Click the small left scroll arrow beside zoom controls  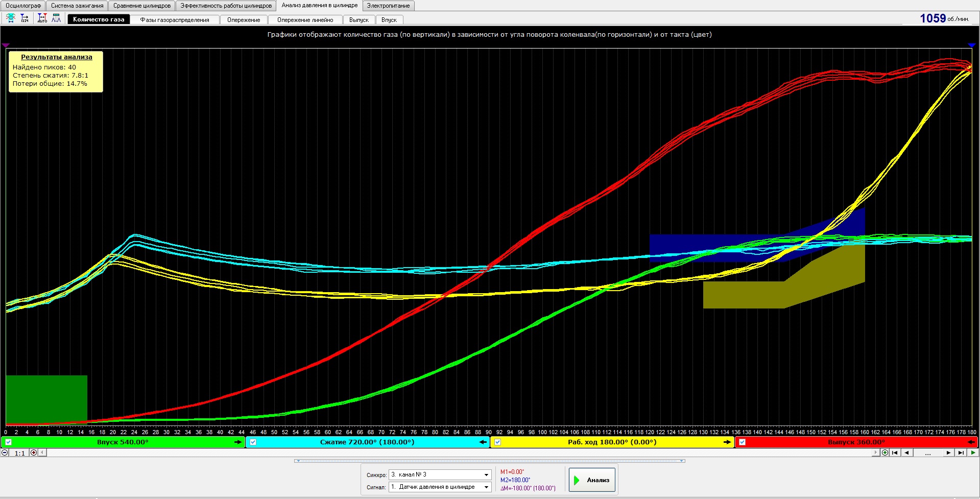tap(42, 453)
